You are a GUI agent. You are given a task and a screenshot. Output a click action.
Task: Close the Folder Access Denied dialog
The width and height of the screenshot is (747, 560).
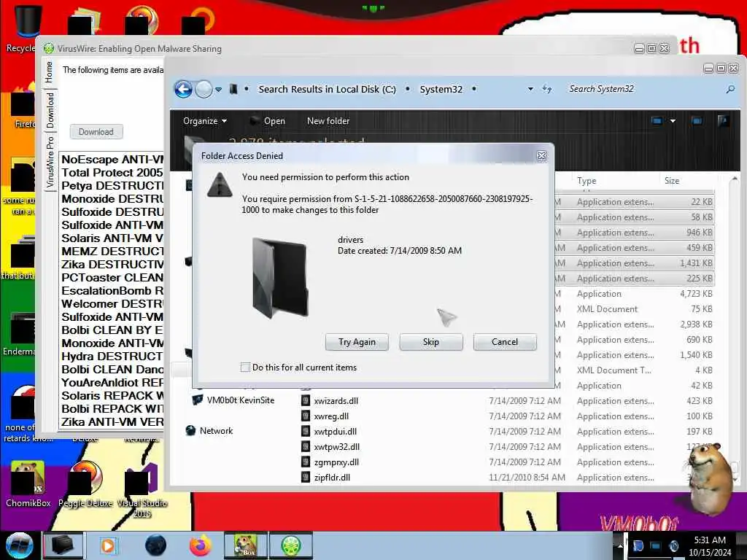541,156
